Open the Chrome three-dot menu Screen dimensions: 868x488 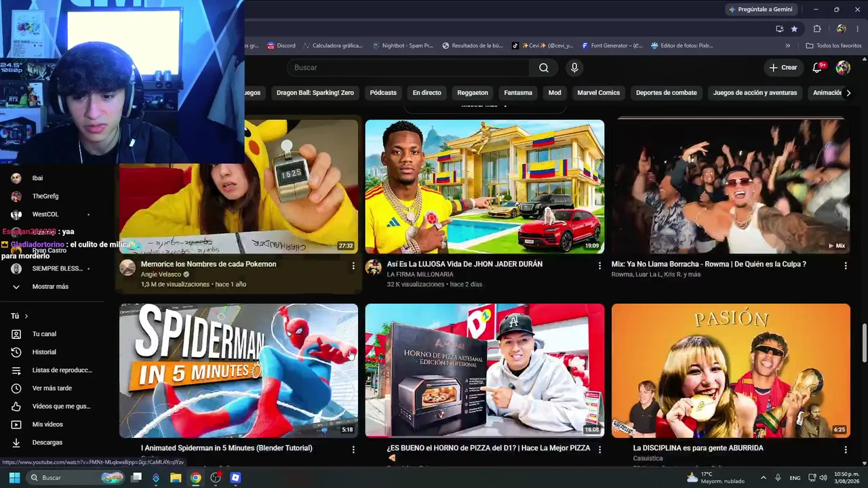coord(856,28)
